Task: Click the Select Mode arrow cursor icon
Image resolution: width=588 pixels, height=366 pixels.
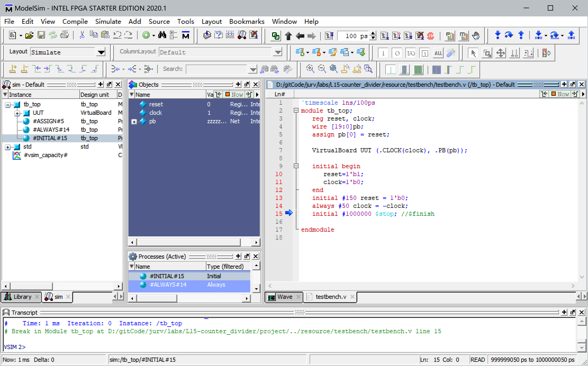Action: tap(473, 53)
